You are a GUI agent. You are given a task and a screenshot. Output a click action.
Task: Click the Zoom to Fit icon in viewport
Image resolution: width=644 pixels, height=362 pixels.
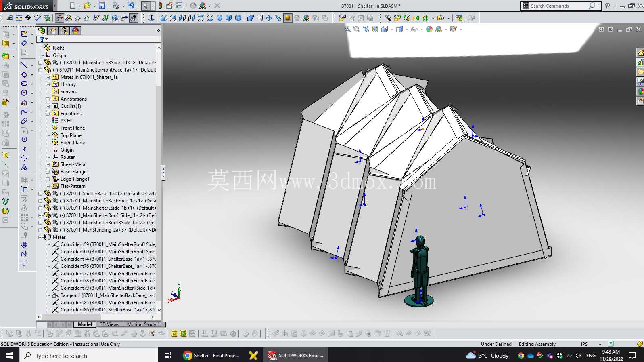[x=347, y=29]
